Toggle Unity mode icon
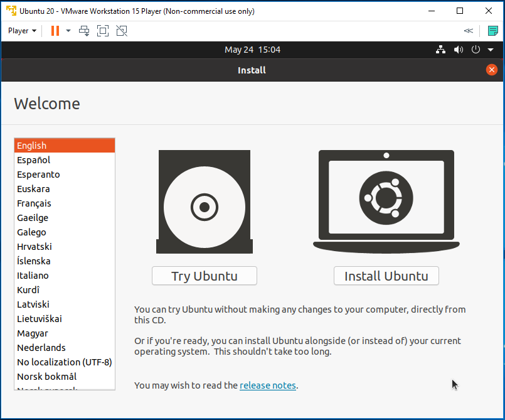The height and width of the screenshot is (420, 505). (x=122, y=31)
